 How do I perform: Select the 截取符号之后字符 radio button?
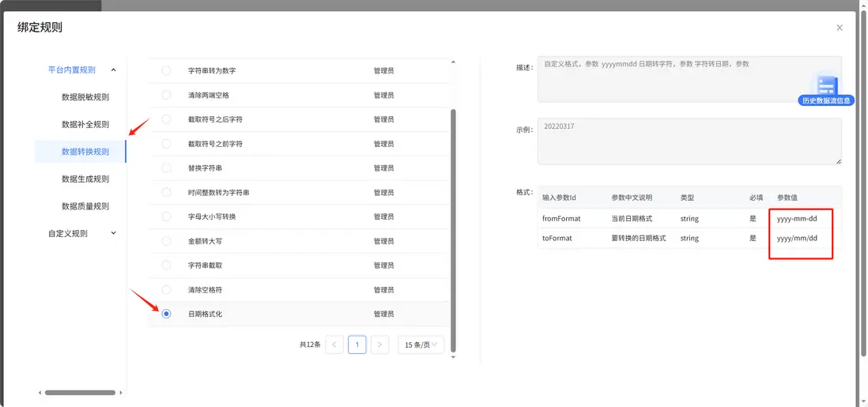[x=166, y=119]
